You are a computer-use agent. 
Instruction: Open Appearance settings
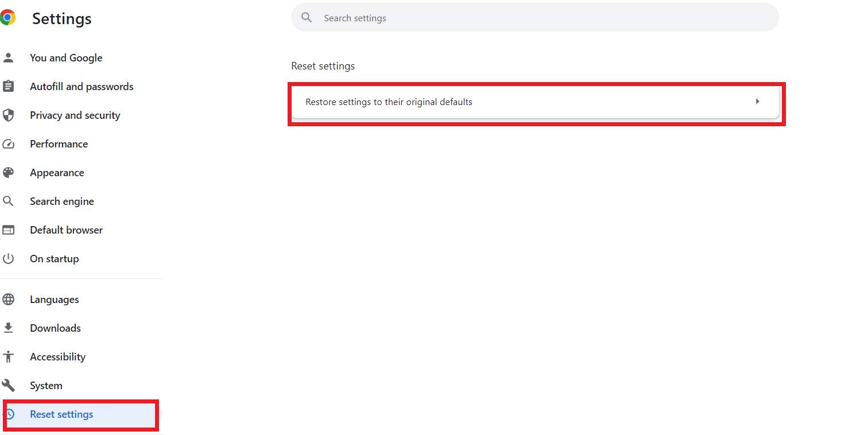pos(57,172)
